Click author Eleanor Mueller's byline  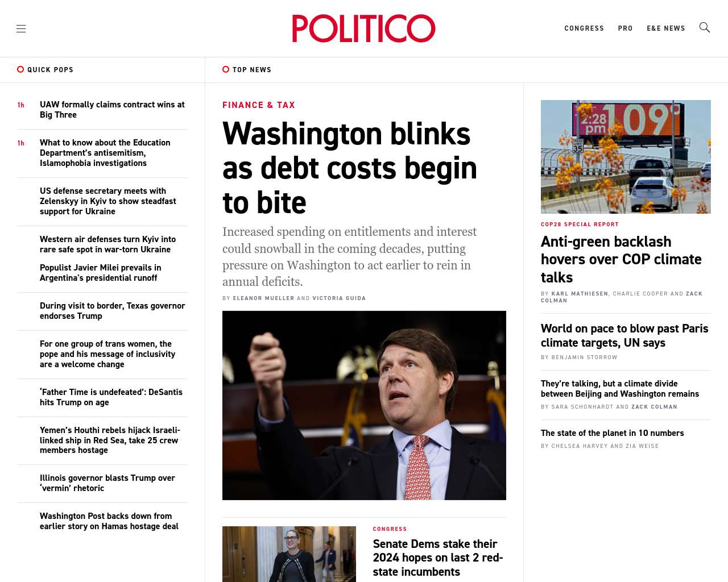pyautogui.click(x=263, y=298)
